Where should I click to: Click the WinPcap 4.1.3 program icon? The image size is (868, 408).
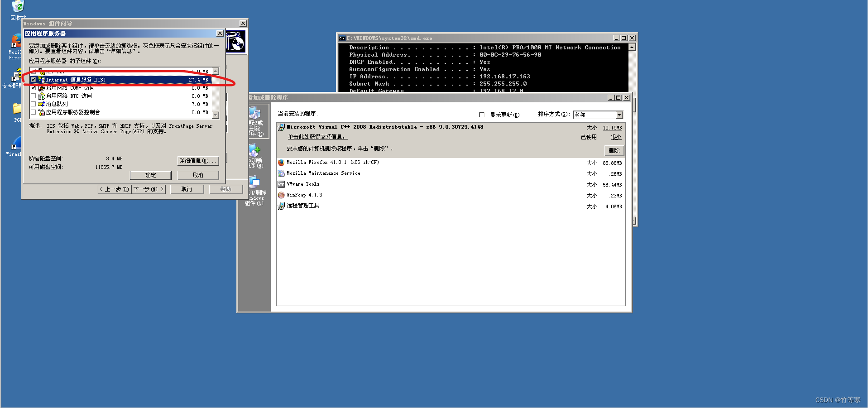281,195
